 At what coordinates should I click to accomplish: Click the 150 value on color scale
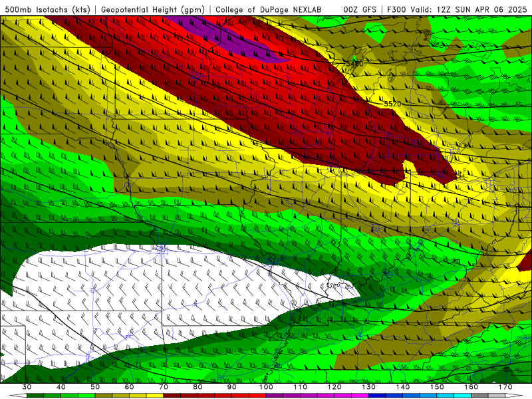coord(437,387)
